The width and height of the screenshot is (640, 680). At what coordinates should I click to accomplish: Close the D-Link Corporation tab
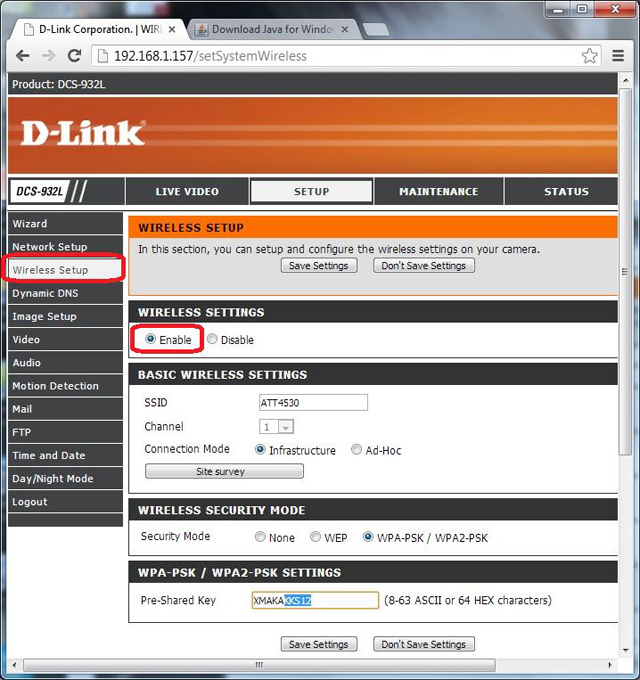coord(172,29)
